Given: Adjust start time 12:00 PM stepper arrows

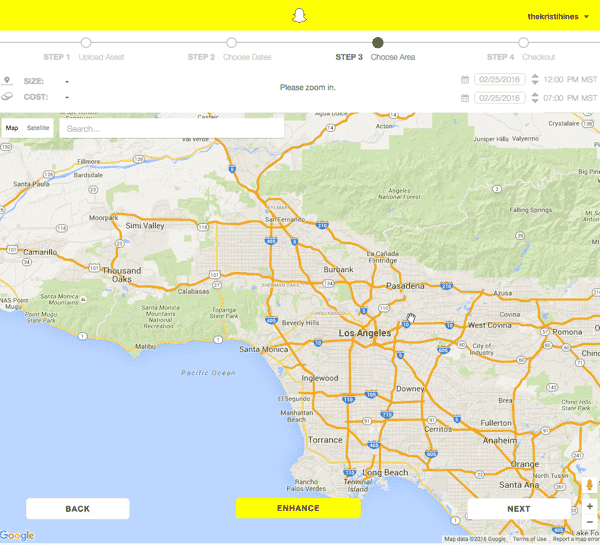Looking at the screenshot, I should [x=534, y=79].
